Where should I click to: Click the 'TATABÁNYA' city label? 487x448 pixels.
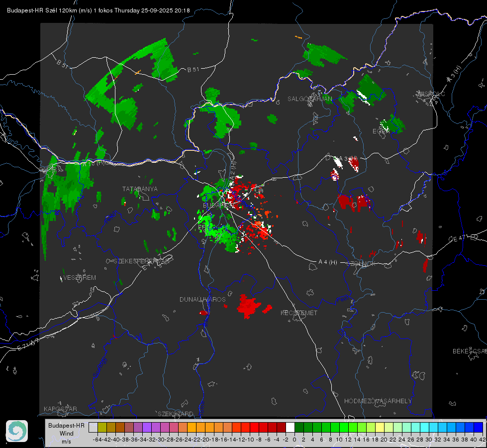[x=140, y=189]
